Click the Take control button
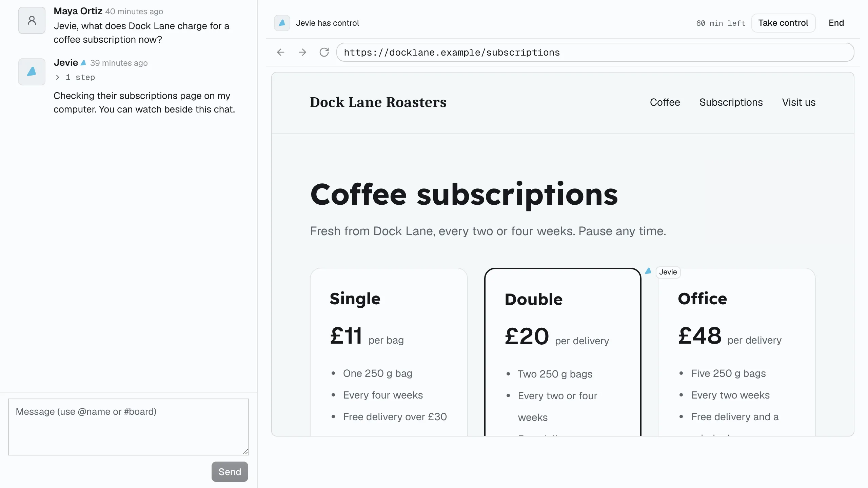Screen dimensions: 868x488 click(x=783, y=23)
